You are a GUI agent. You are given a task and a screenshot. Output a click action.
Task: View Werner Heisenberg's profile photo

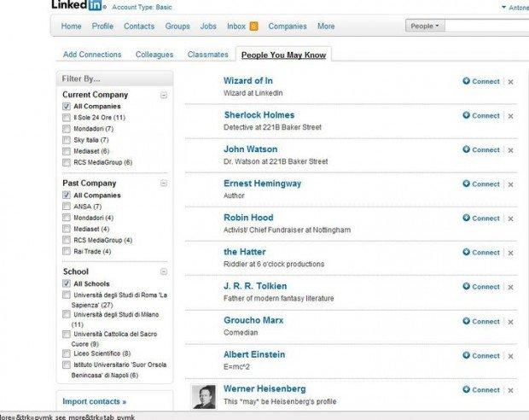point(204,397)
